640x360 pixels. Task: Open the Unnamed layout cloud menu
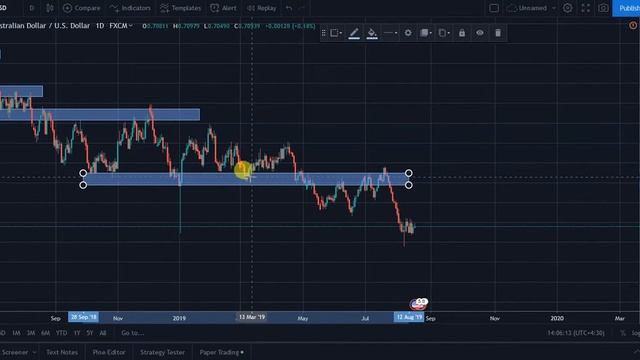(x=532, y=8)
